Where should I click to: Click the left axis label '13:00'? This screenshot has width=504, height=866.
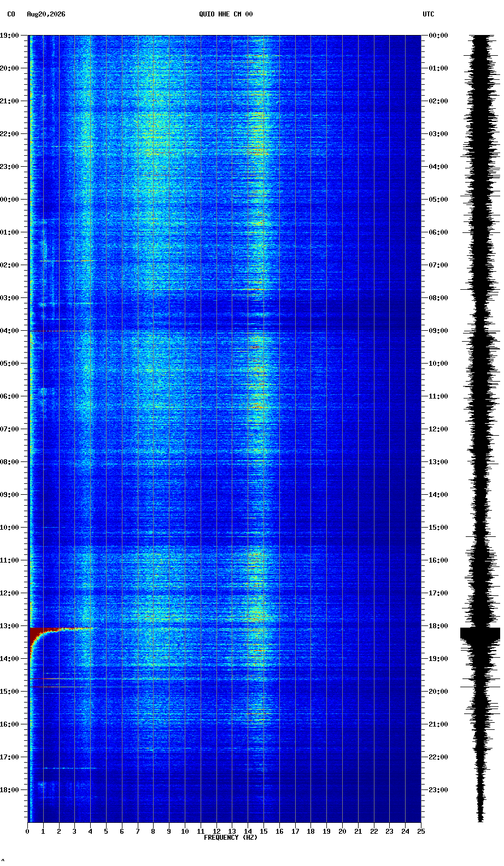(x=9, y=626)
